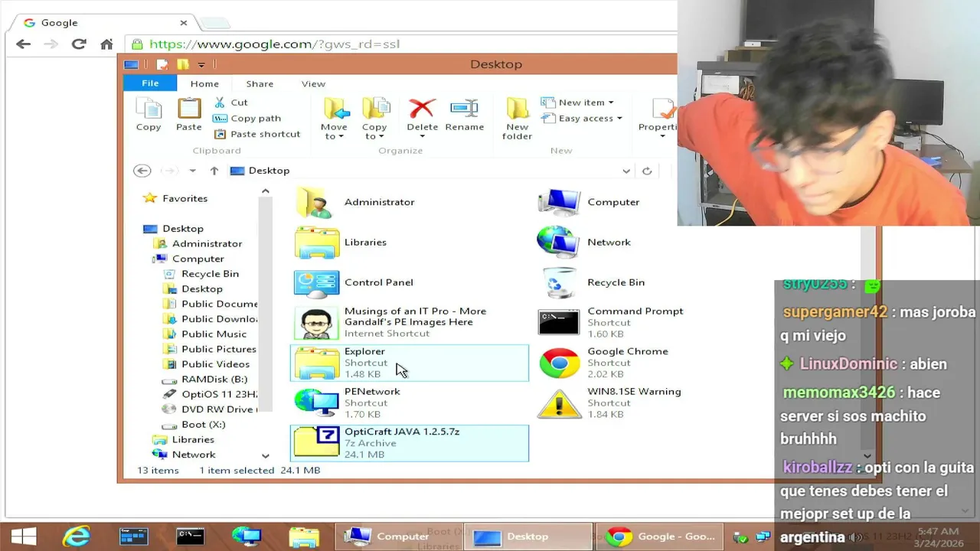This screenshot has height=551, width=980.
Task: Open recent locations dropdown arrow
Action: click(192, 171)
